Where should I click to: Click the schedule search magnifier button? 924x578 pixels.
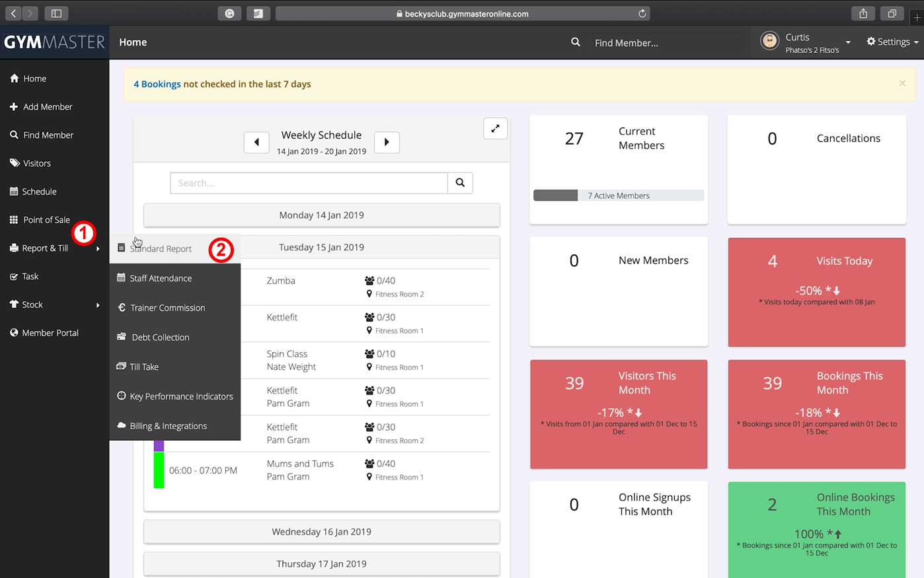tap(460, 183)
